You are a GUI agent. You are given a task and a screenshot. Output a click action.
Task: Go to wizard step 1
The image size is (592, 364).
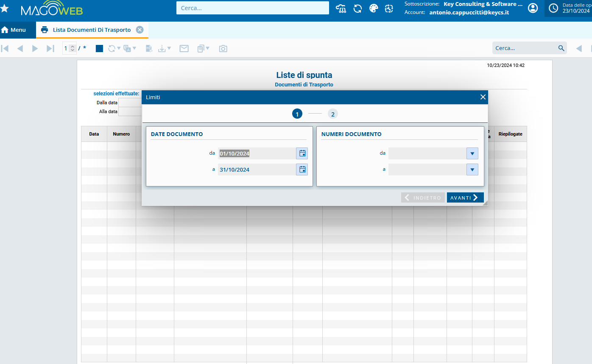pyautogui.click(x=297, y=114)
